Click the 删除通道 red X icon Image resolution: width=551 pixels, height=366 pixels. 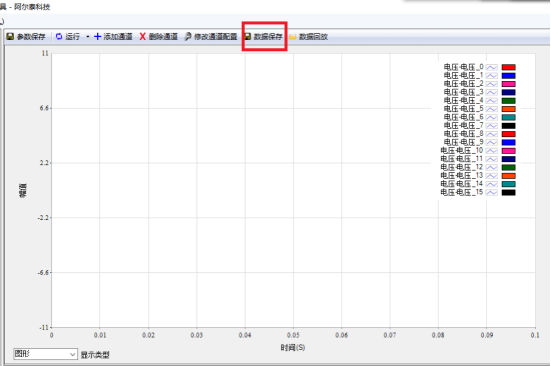[142, 37]
